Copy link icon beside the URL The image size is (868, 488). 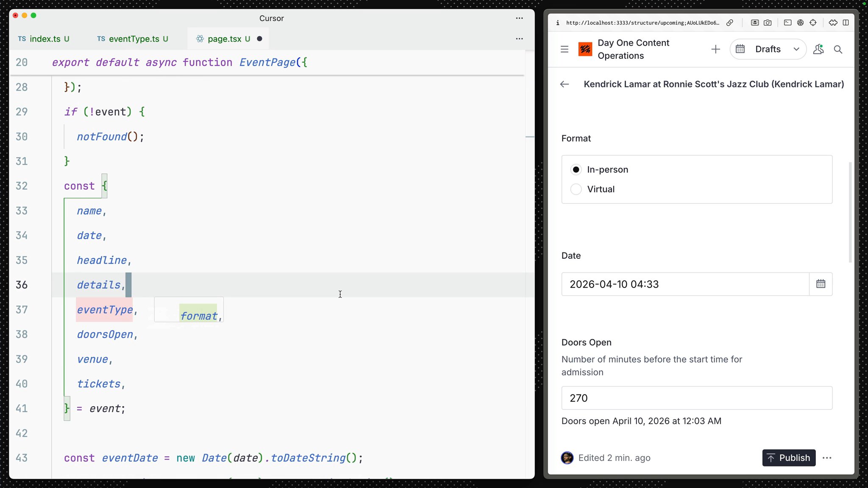point(730,23)
